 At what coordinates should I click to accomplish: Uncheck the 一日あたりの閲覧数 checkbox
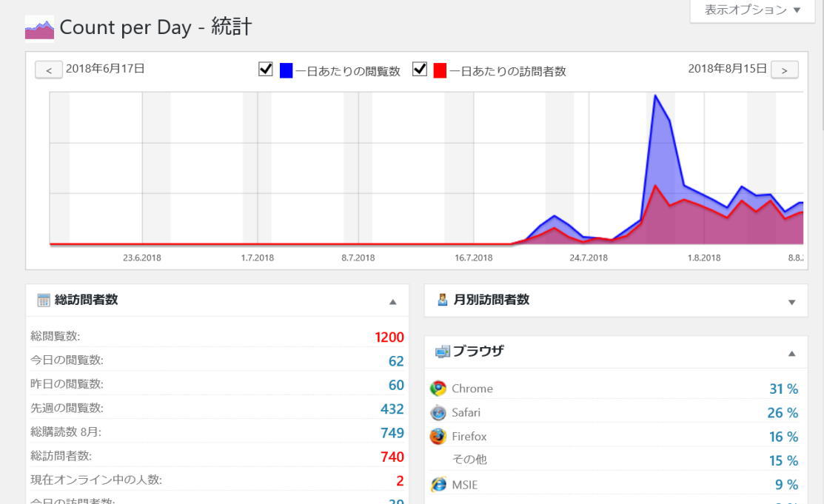266,70
